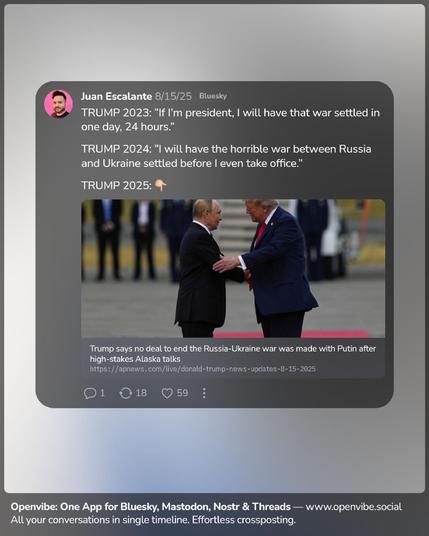The height and width of the screenshot is (536, 429).
Task: Click the pointing down emoji
Action: pos(160,186)
